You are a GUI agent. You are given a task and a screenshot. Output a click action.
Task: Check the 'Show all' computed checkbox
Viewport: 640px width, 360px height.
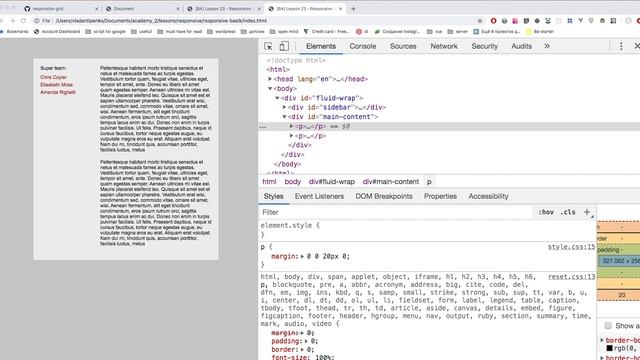tap(608, 325)
